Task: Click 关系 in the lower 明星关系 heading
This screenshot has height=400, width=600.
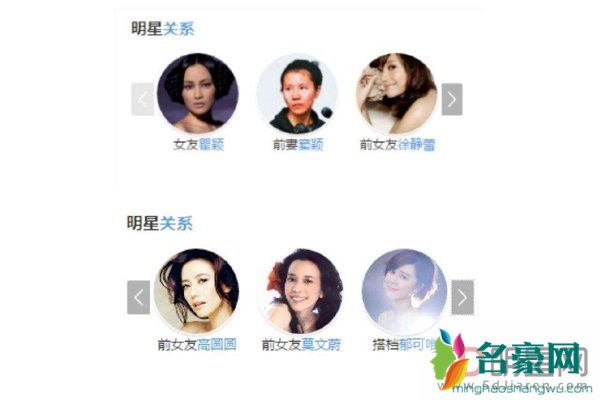Action: tap(176, 223)
